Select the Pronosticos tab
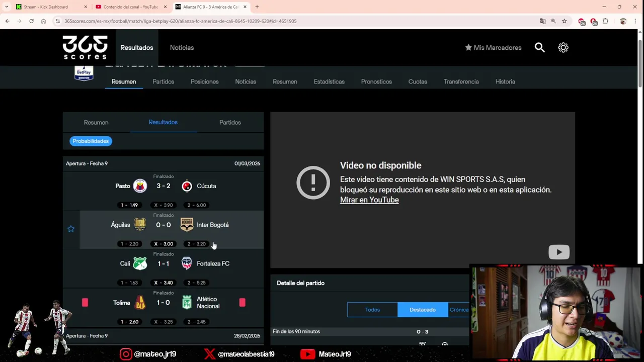The height and width of the screenshot is (362, 644). tap(376, 81)
